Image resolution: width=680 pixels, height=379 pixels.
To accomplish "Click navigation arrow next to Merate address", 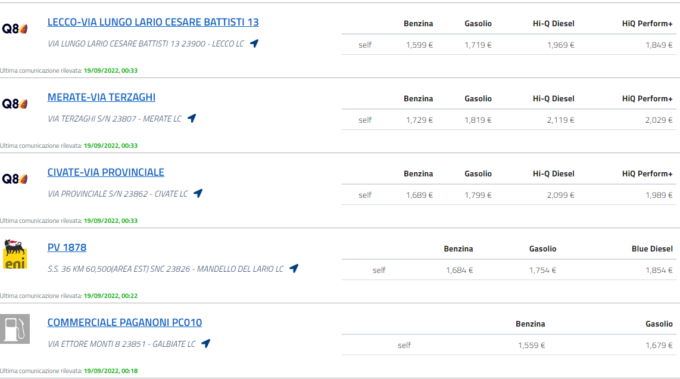I will 192,118.
